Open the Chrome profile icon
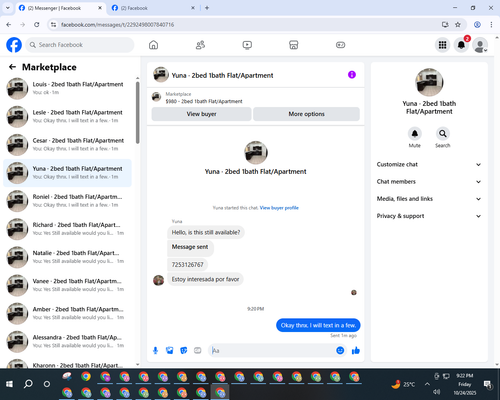Image resolution: width=500 pixels, height=400 pixels. click(x=477, y=24)
